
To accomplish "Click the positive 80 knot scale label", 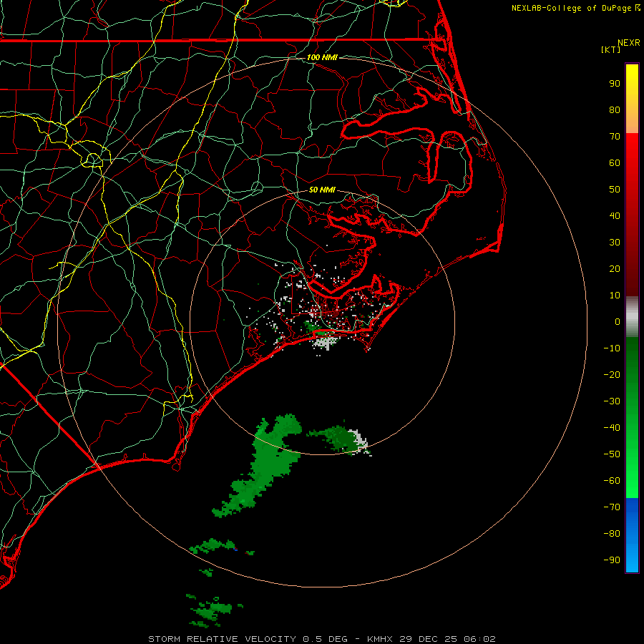I will point(615,109).
